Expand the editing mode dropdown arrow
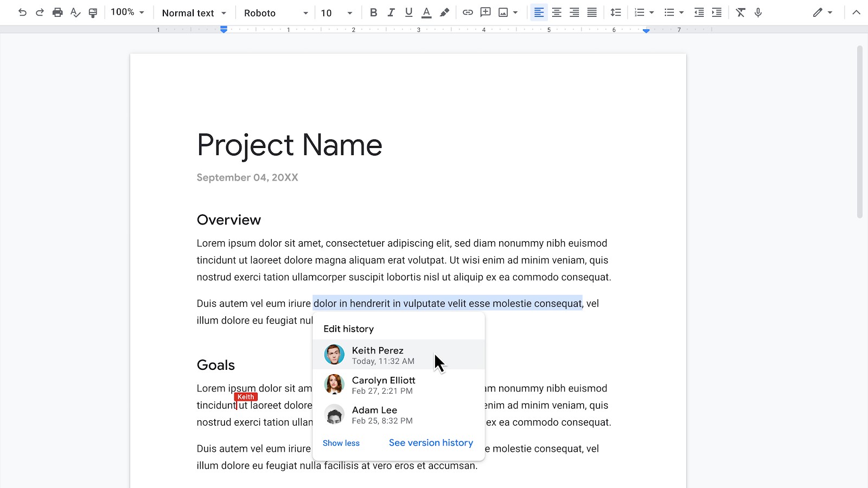The height and width of the screenshot is (488, 868). tap(830, 12)
